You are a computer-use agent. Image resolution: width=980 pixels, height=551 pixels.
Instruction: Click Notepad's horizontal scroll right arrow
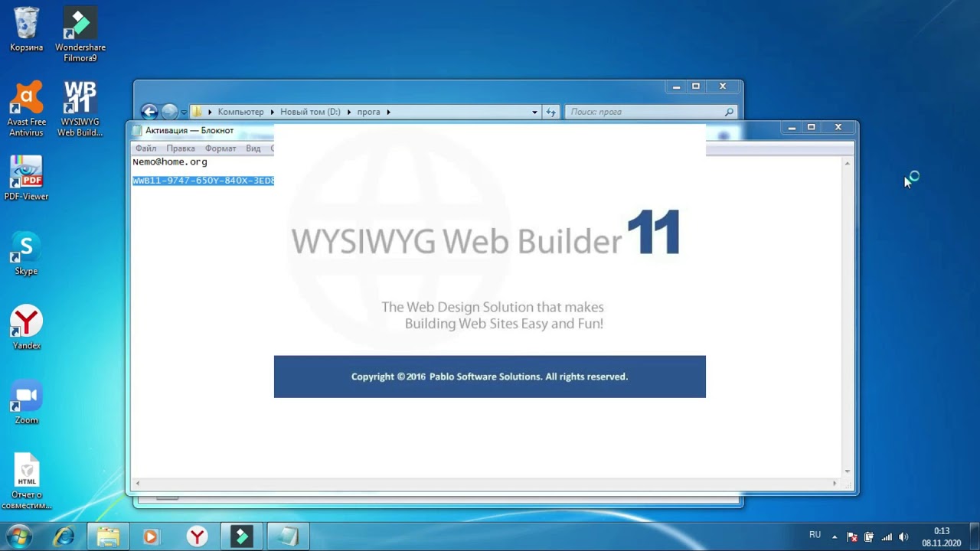click(x=835, y=483)
